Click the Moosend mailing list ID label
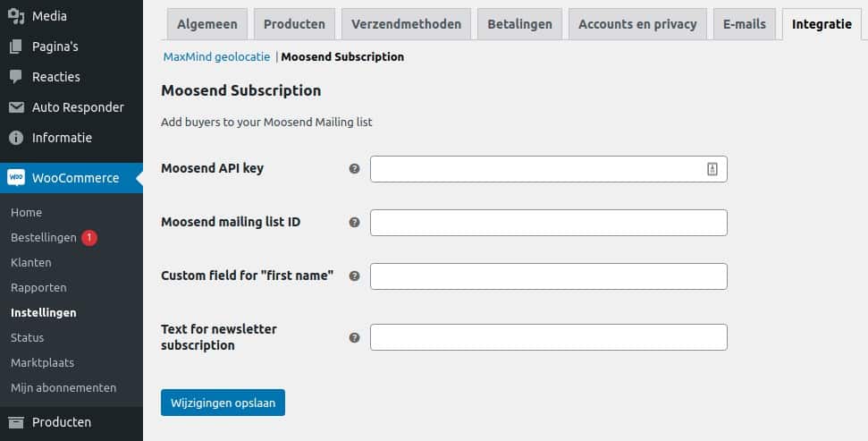 coord(231,222)
